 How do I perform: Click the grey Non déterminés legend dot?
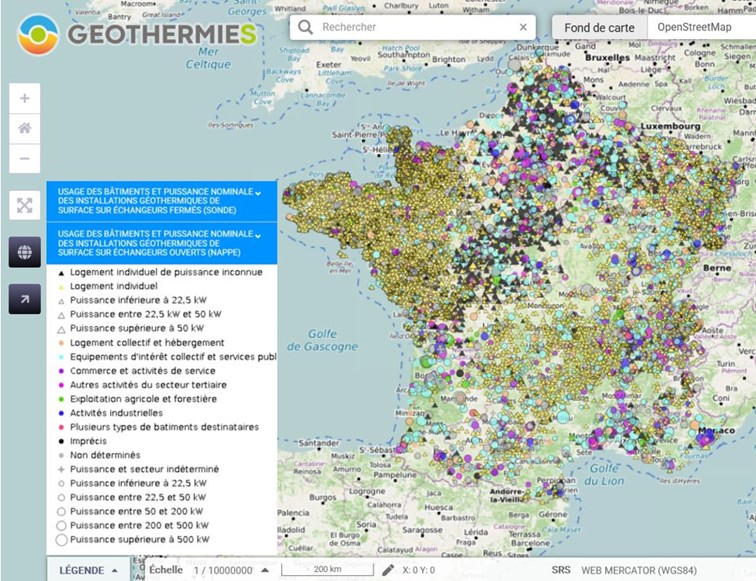[61, 455]
